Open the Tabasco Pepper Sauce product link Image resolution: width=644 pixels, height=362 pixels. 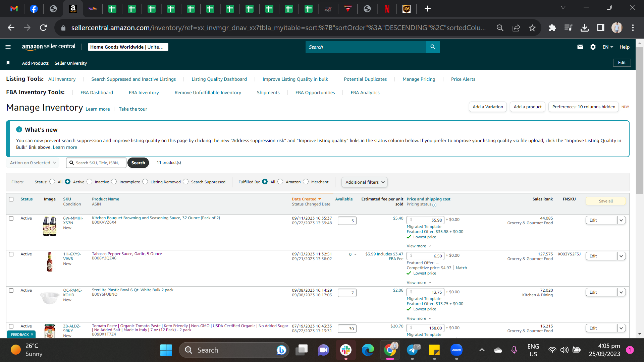[x=127, y=254]
